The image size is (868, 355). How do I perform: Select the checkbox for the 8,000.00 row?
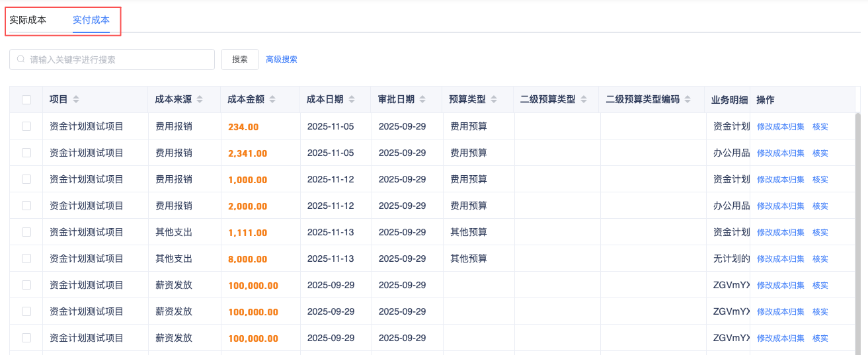click(x=26, y=258)
